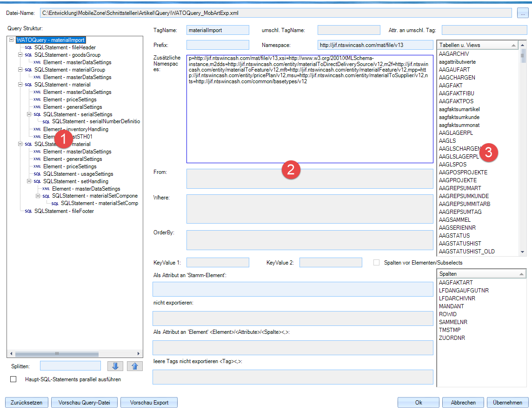The image size is (532, 411).
Task: Click the TagName input field
Action: (x=218, y=30)
